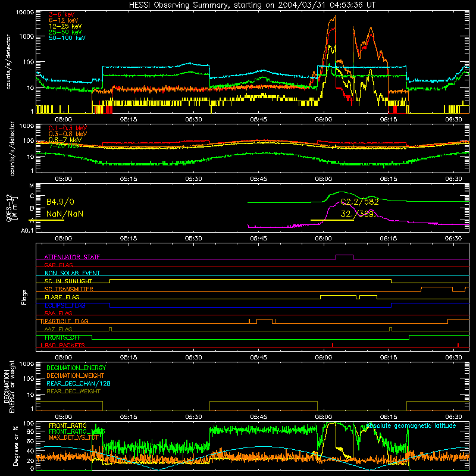Click the DECIMATION ENERGY or weight axis title
The width and height of the screenshot is (476, 476).
(9, 386)
